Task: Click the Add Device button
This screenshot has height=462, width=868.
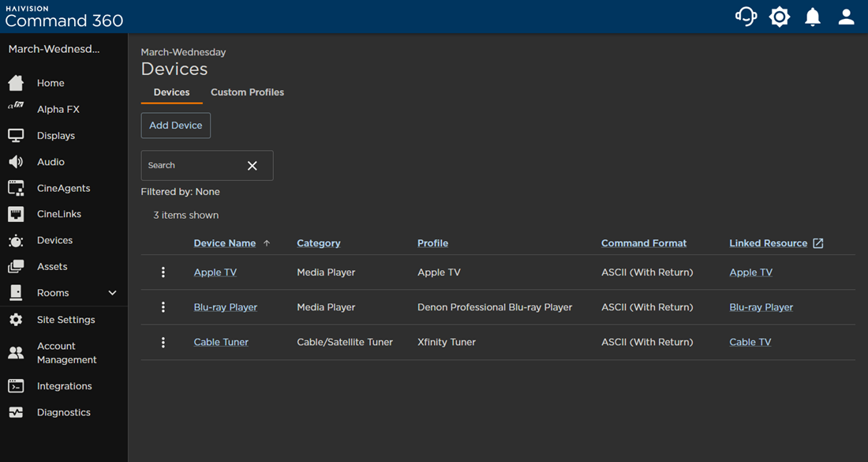Action: point(175,126)
